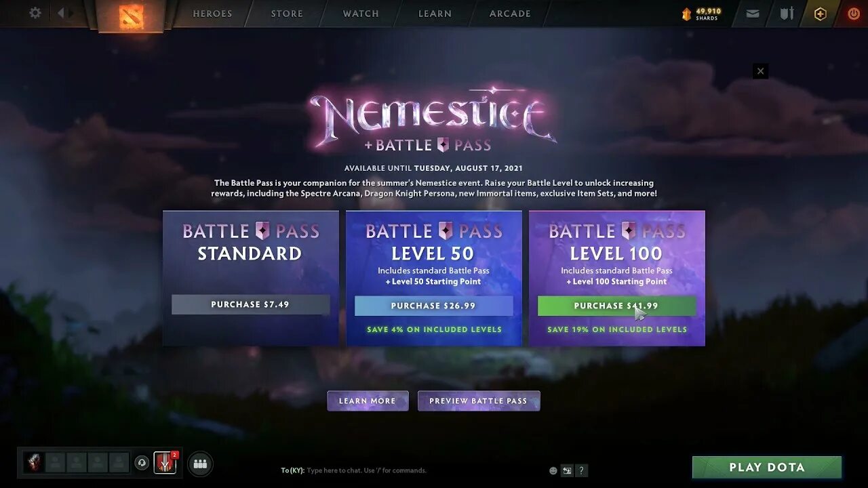Go to the LEARN tab
The height and width of the screenshot is (488, 868).
435,14
